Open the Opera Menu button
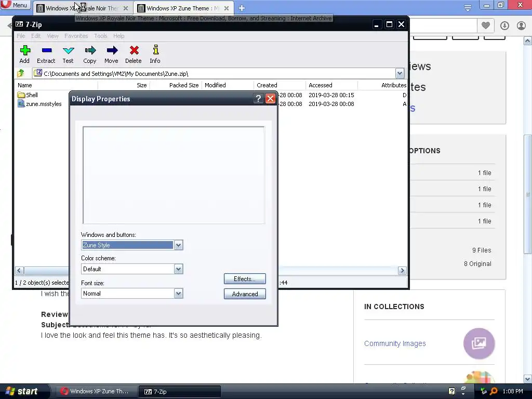Viewport: 532px width, 399px height. [15, 5]
